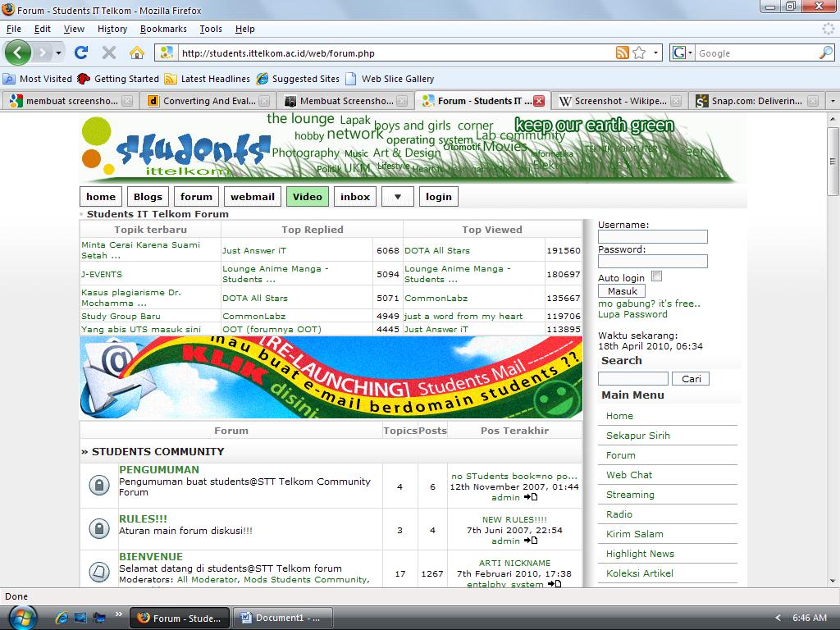Open the Web Slice Gallery bookmark

tap(390, 79)
